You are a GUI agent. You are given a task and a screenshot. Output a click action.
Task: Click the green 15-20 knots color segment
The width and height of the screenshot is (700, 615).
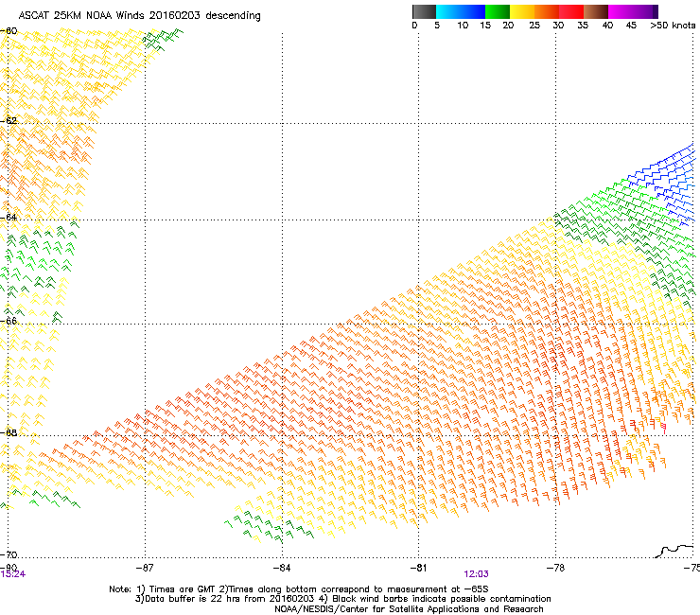(498, 11)
